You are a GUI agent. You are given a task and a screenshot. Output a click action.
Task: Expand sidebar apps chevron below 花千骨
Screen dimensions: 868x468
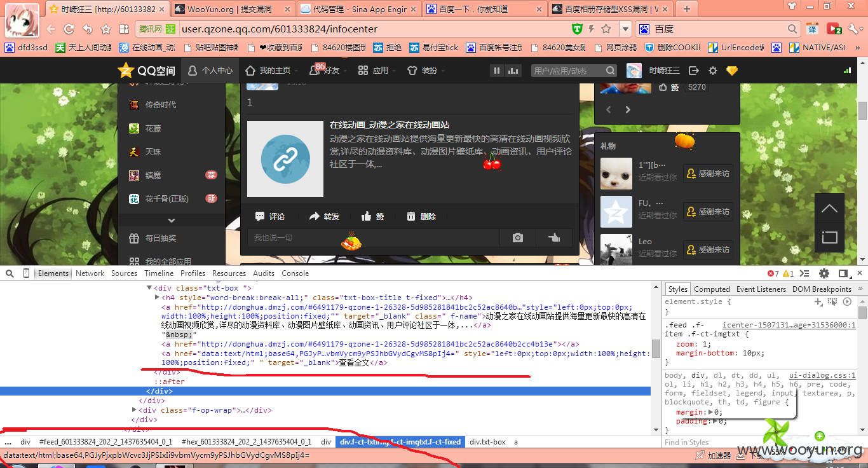tap(172, 220)
